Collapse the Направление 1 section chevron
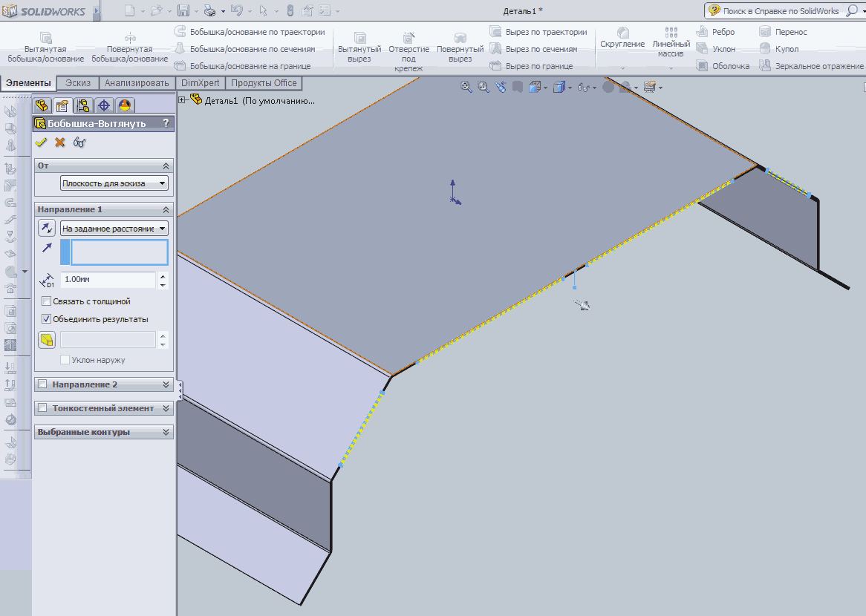866x616 pixels. tap(166, 210)
